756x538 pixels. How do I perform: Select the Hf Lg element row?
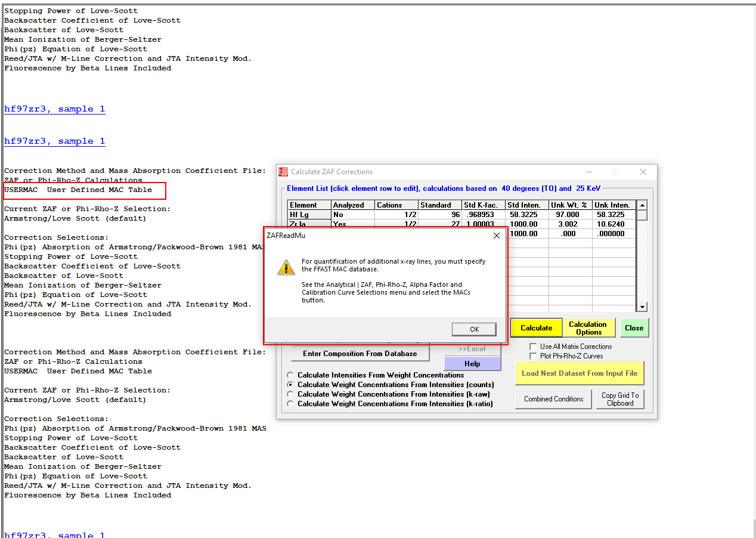(309, 215)
